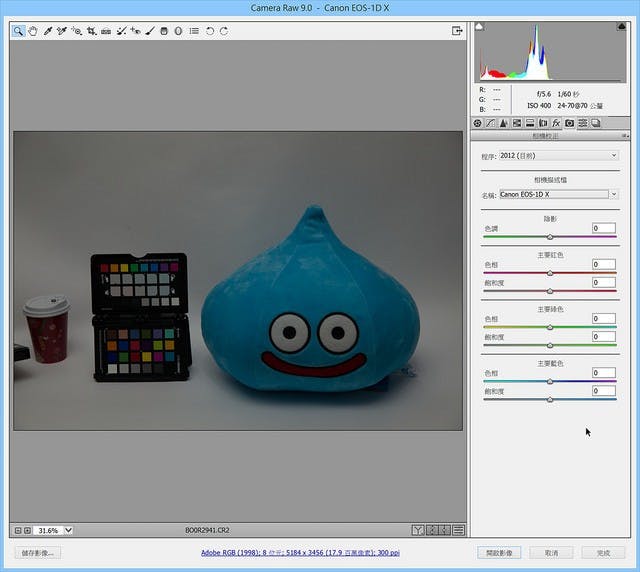Click the green primary hue slider
The height and width of the screenshot is (572, 640).
pos(550,327)
